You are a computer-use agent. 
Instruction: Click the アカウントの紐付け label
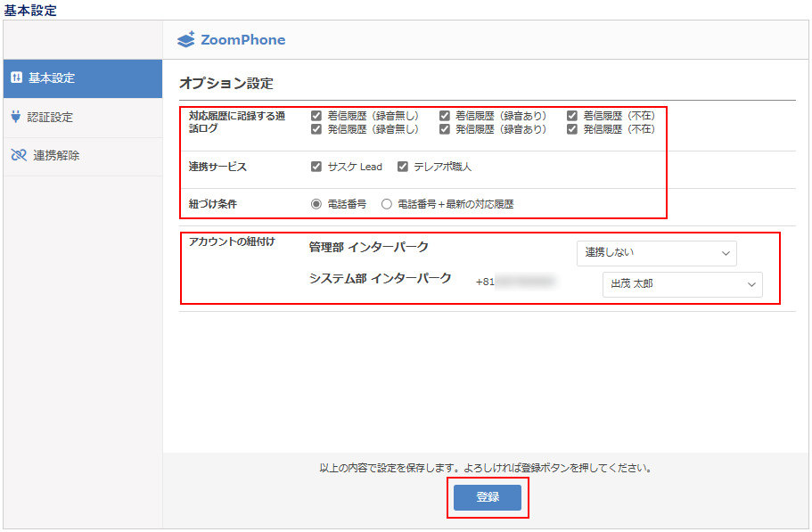[232, 241]
